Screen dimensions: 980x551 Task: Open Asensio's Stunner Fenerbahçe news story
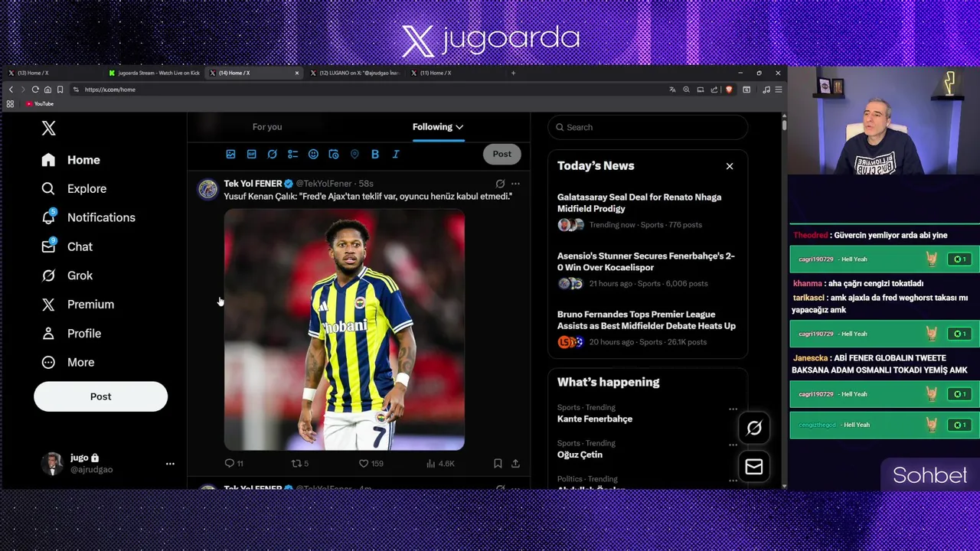click(648, 269)
